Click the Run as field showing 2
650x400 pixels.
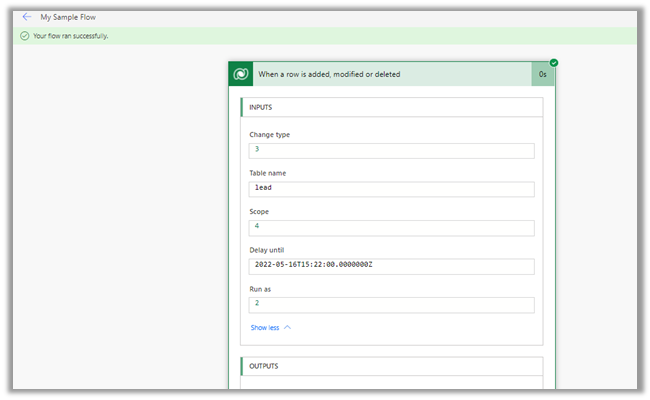tap(391, 305)
